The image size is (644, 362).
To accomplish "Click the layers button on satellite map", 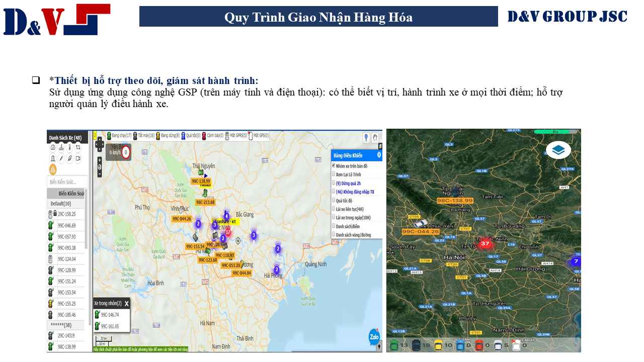I will click(x=558, y=150).
